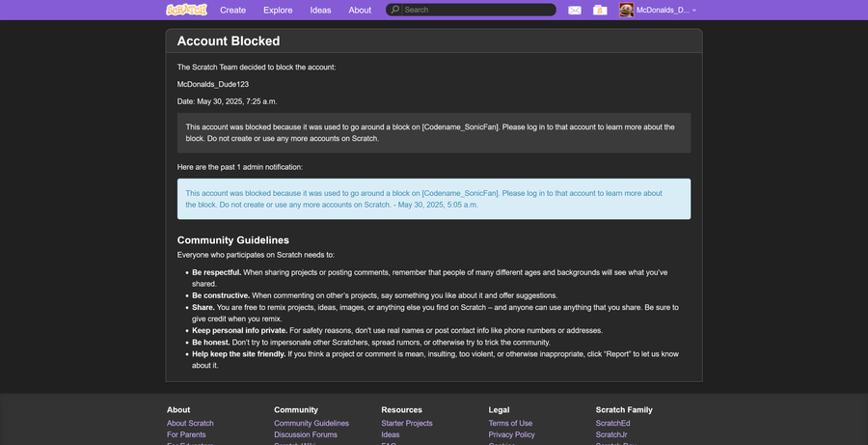Click the Community Guidelines section heading
Image resolution: width=868 pixels, height=445 pixels.
233,240
